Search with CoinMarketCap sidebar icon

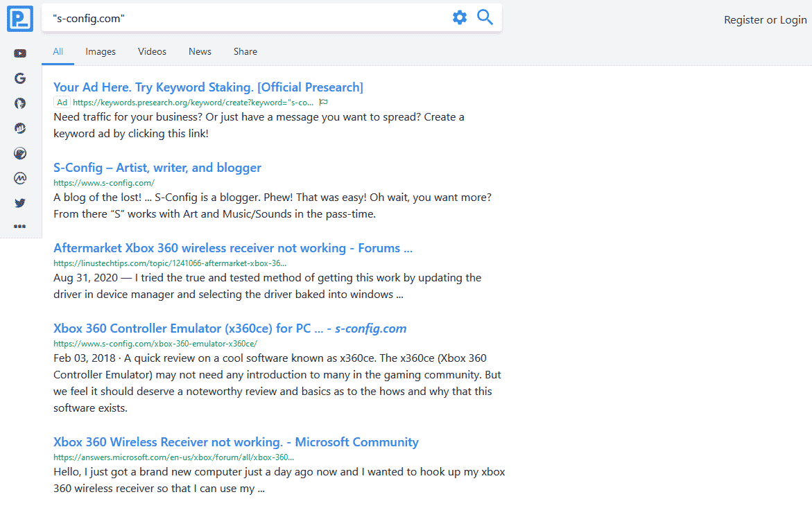(x=20, y=178)
